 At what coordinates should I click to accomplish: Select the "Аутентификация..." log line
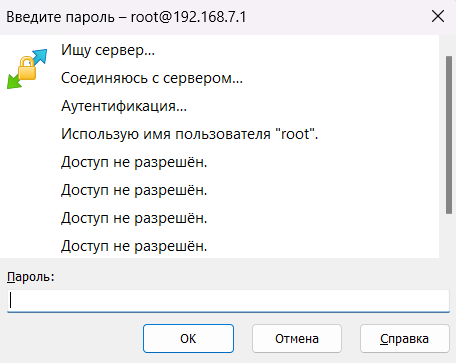coord(124,106)
